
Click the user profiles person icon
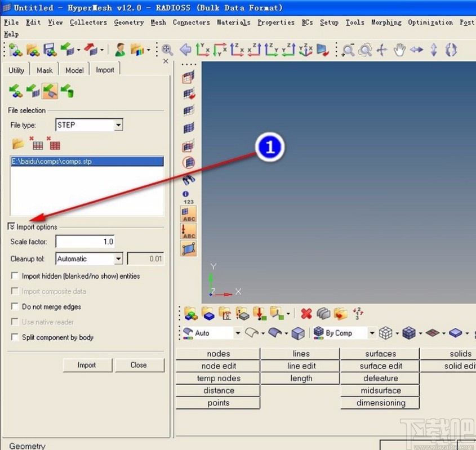pyautogui.click(x=120, y=50)
